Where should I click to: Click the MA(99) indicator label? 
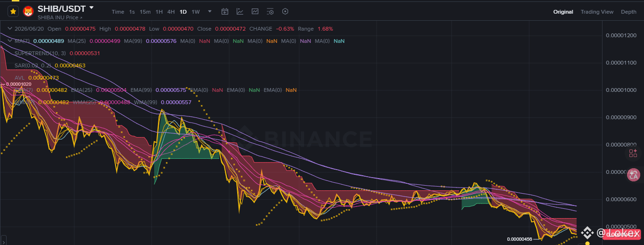click(133, 41)
